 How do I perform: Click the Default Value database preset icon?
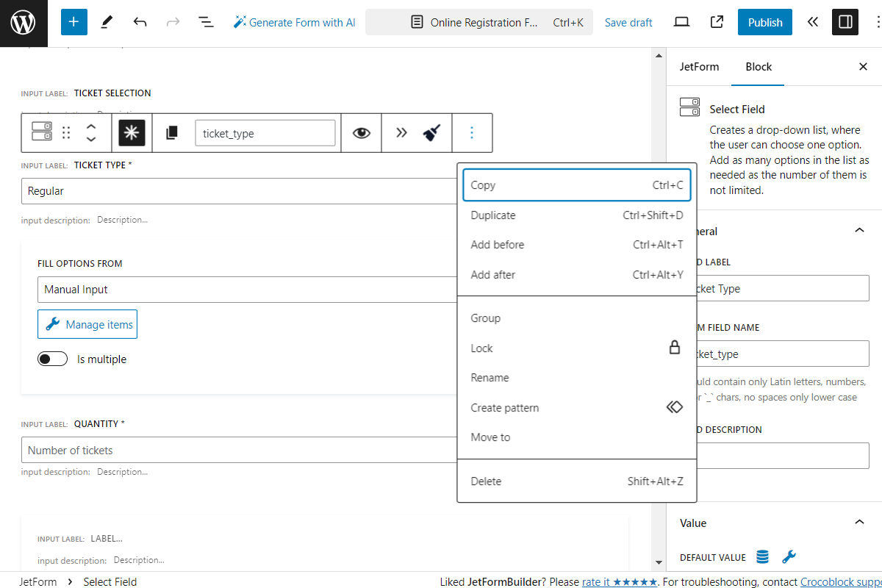763,557
